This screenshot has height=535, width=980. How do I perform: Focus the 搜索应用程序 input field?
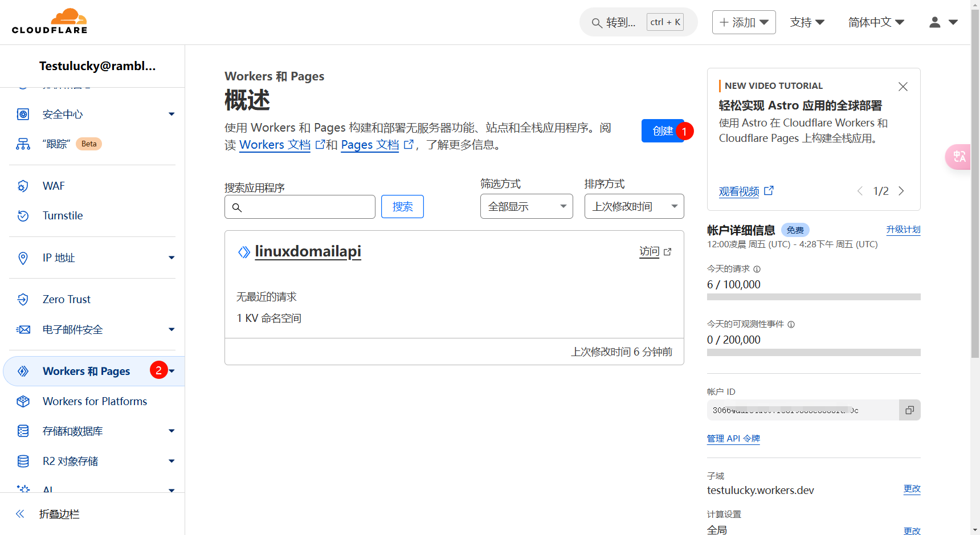(x=300, y=207)
